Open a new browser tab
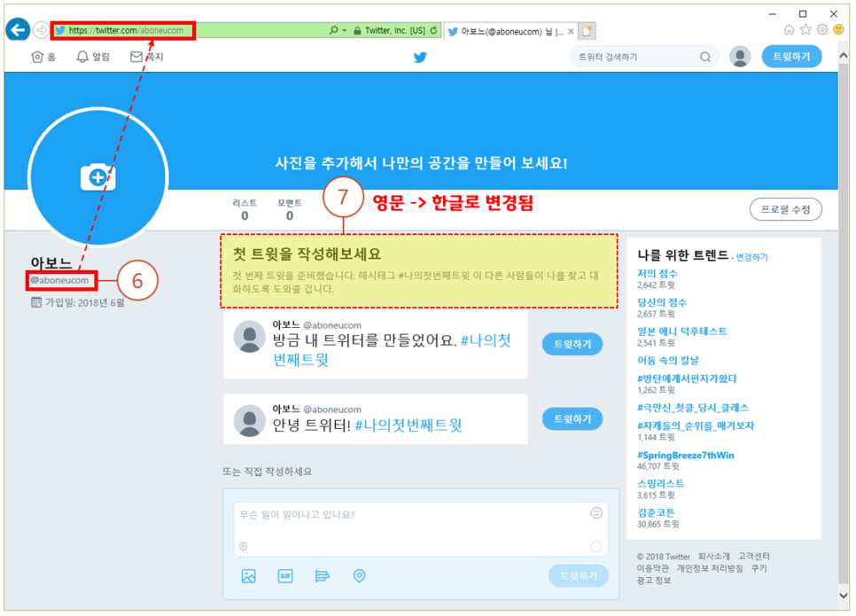 (x=587, y=31)
